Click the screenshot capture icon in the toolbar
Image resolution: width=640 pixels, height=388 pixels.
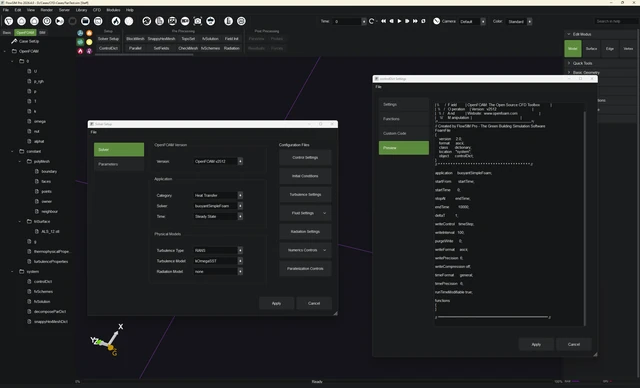(198, 21)
